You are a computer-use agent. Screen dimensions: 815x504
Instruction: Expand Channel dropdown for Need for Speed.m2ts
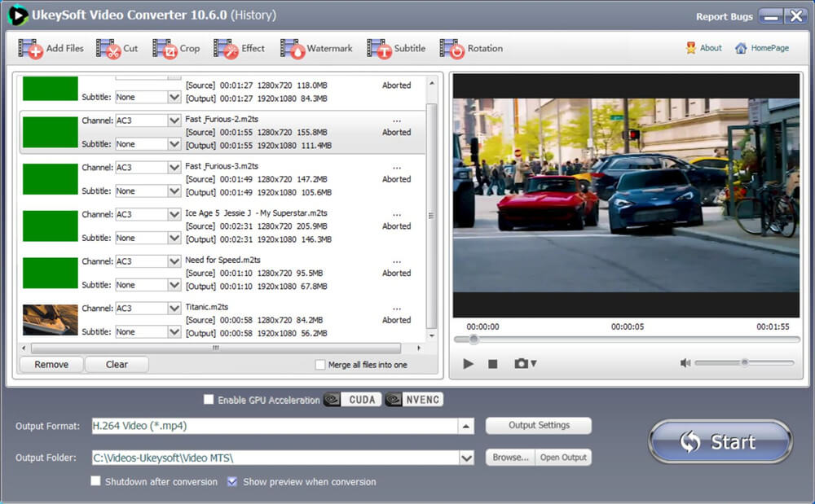(174, 261)
